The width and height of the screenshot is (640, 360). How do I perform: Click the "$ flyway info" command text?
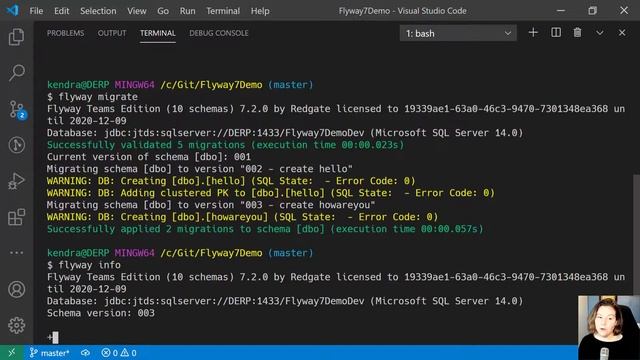(84, 265)
